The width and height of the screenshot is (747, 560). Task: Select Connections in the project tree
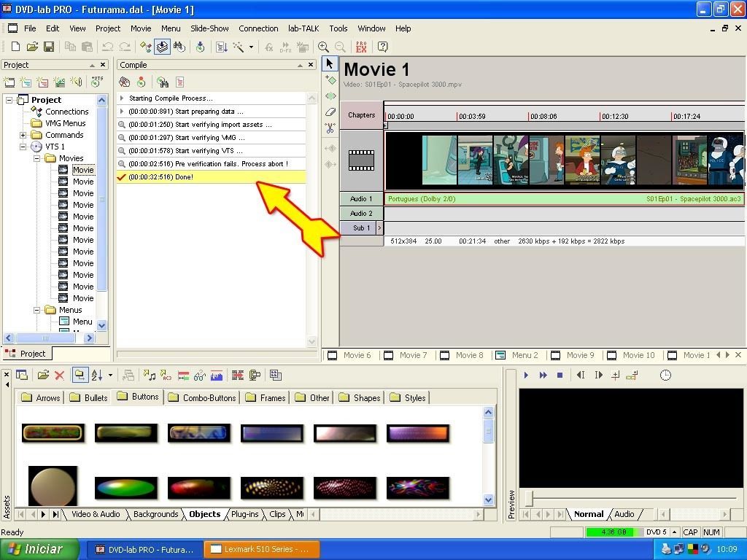click(66, 112)
